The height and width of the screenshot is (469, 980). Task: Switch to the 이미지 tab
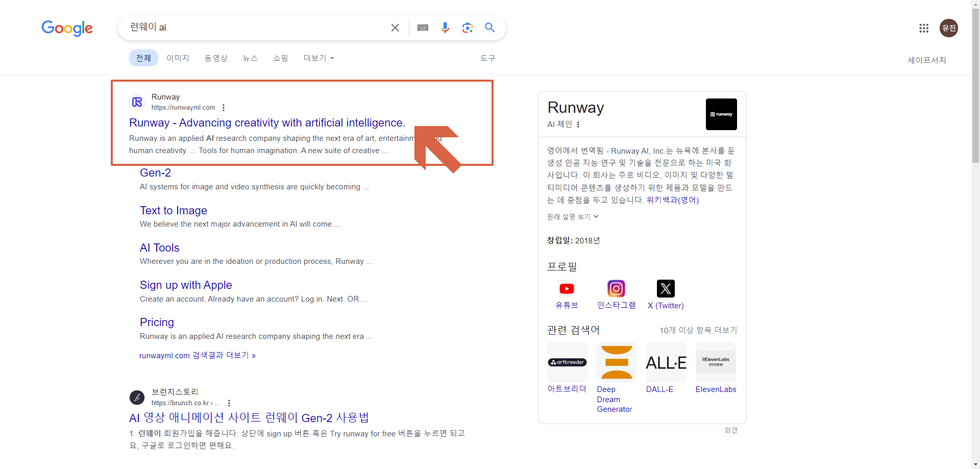(178, 58)
